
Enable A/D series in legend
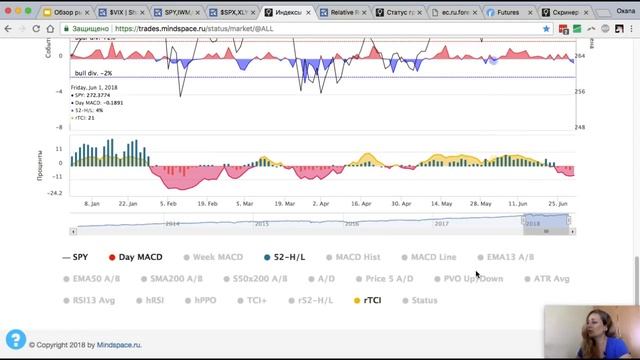coord(322,279)
